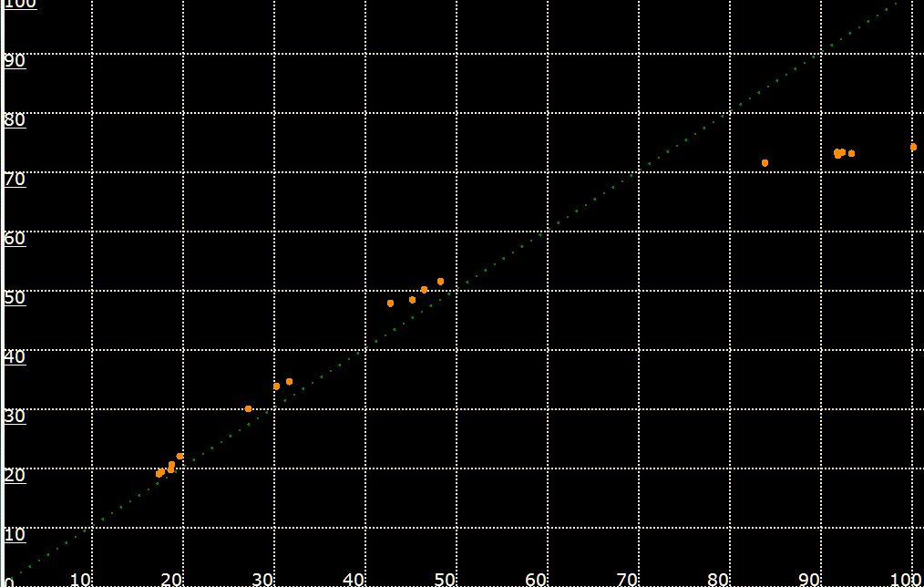Click the y-axis label 90
The image size is (924, 587).
(15, 60)
